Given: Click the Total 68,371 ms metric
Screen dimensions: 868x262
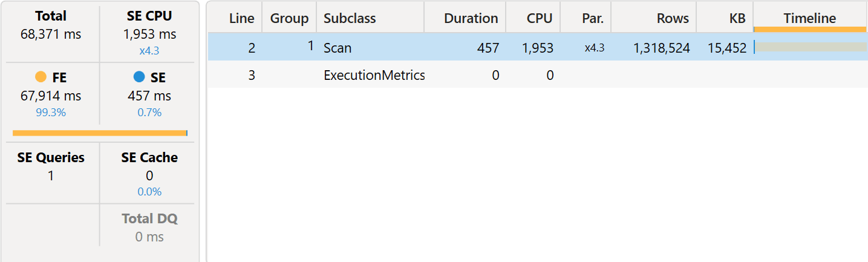Looking at the screenshot, I should pyautogui.click(x=51, y=25).
